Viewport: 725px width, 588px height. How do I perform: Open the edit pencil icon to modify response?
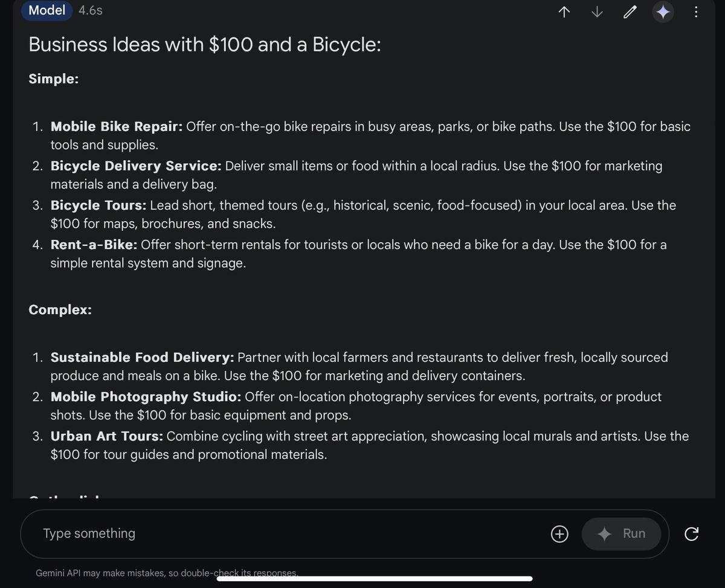[630, 11]
